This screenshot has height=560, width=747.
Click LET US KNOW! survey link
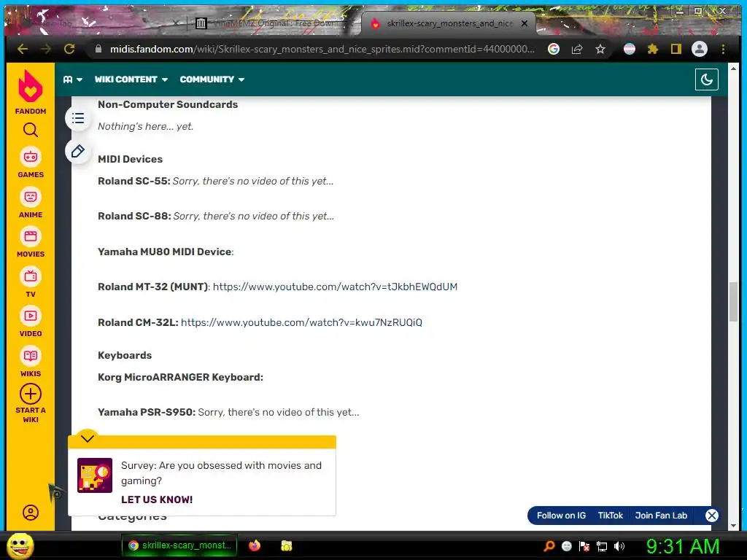tap(157, 499)
